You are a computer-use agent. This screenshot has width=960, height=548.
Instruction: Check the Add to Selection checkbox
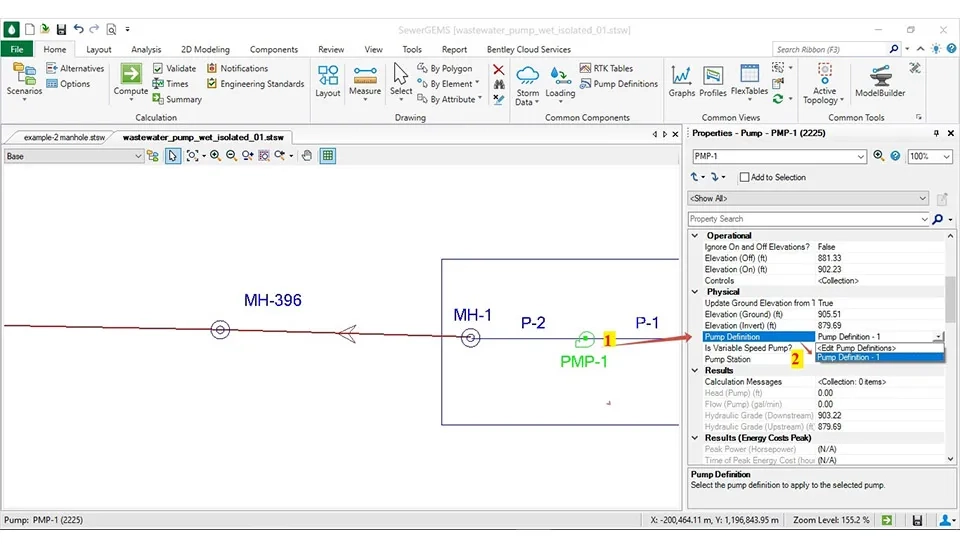pyautogui.click(x=745, y=177)
